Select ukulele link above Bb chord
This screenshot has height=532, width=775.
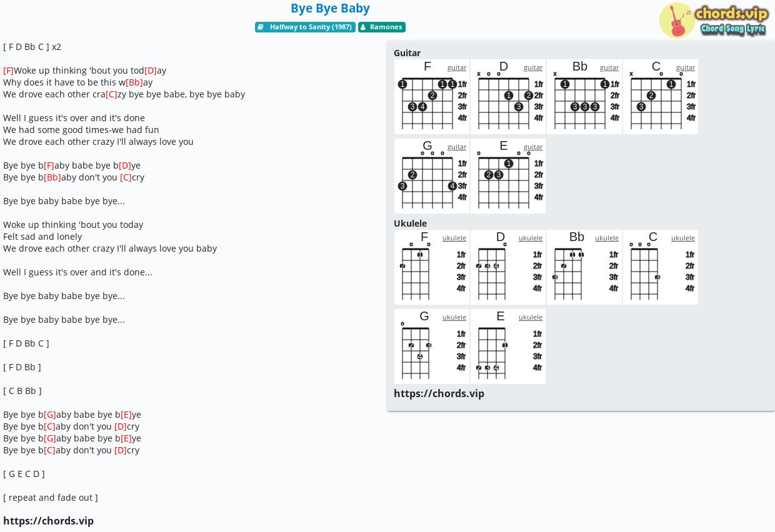pos(607,238)
